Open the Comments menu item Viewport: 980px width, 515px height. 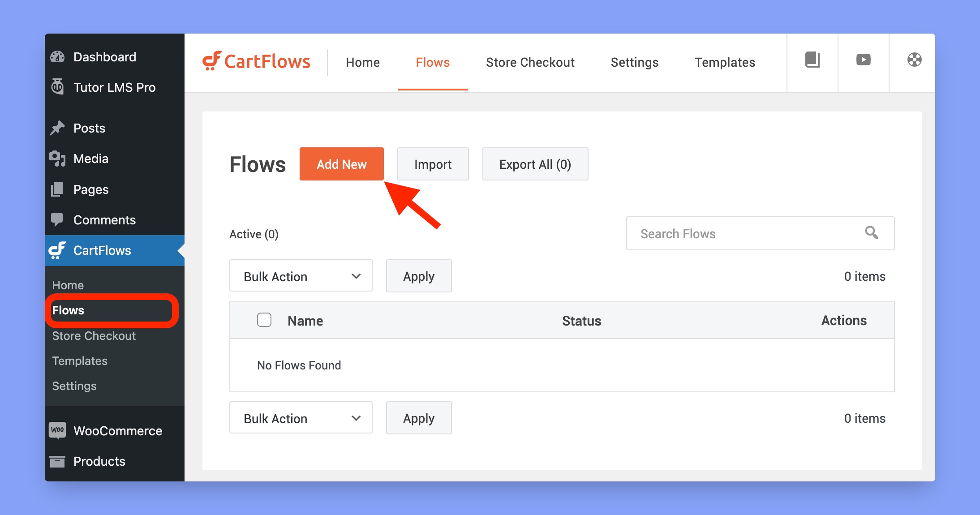coord(115,219)
